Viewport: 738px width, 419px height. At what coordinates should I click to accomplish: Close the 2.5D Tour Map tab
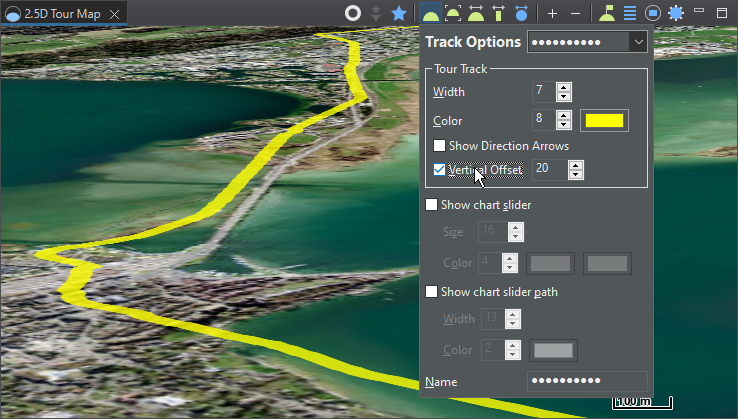click(x=114, y=15)
